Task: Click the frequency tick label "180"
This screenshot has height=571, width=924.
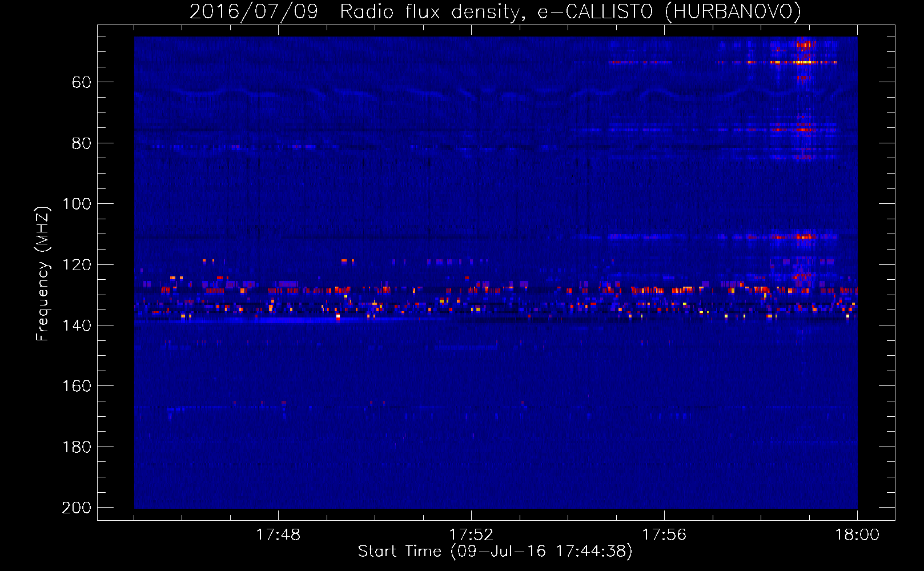Action: pos(77,447)
